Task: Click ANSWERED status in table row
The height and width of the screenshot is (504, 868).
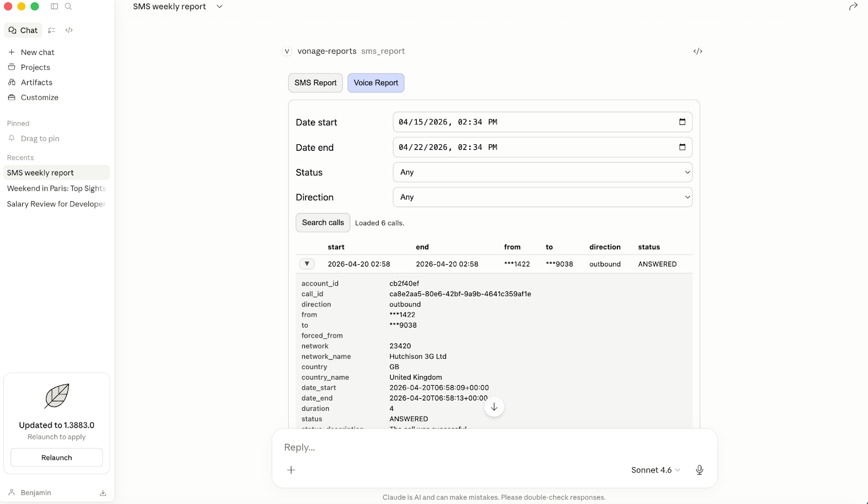Action: point(657,264)
